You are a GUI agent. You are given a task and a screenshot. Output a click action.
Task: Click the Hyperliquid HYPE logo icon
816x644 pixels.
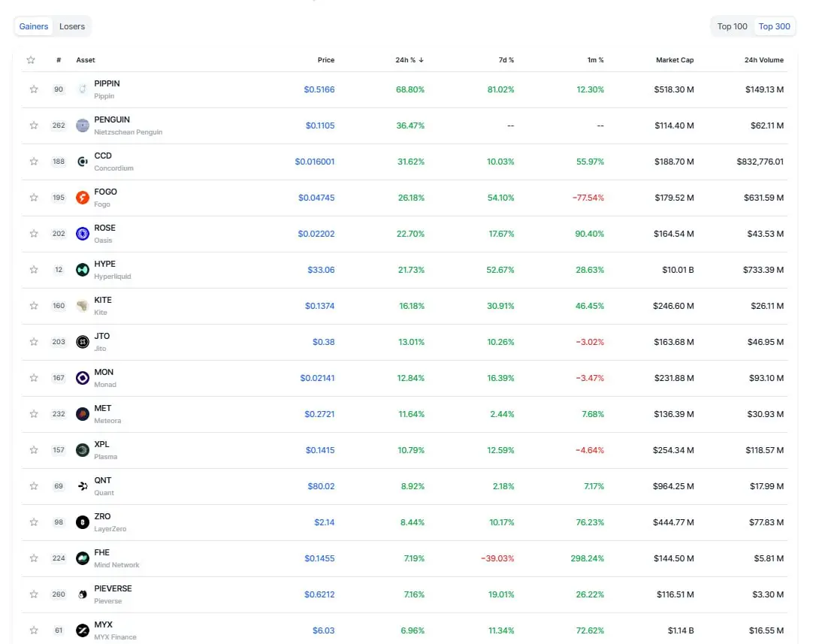tap(82, 270)
